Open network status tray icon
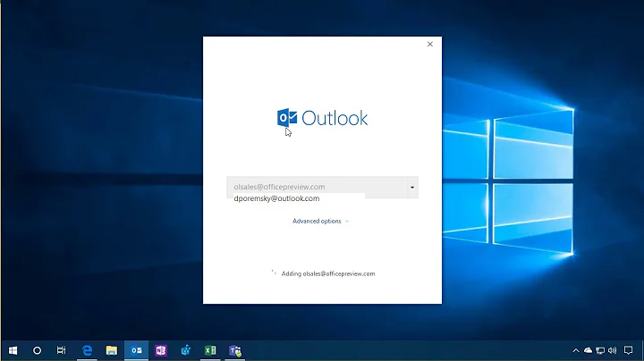The width and height of the screenshot is (644, 361). (600, 350)
